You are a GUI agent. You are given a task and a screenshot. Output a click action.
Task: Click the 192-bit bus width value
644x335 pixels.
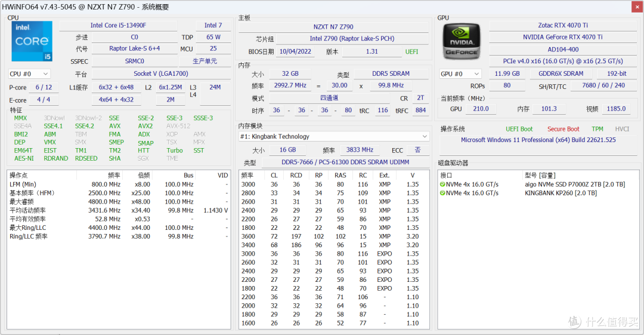point(617,73)
